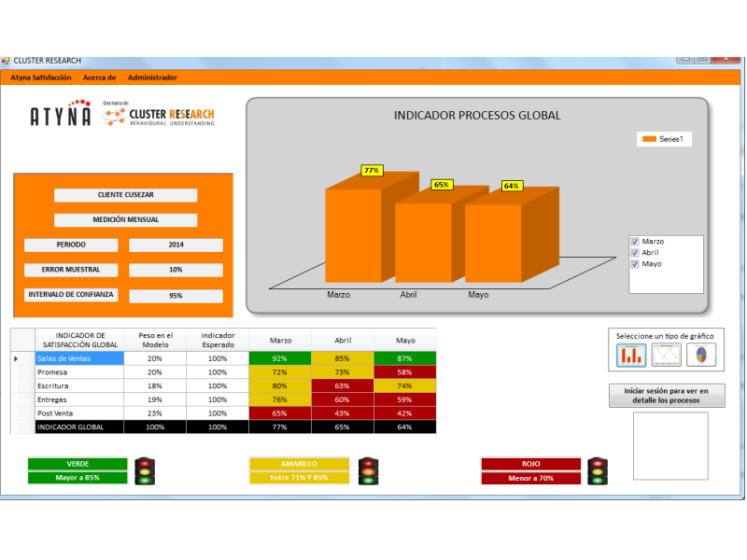Click the ATYNA logo
Viewport: 747px width, 560px height.
(61, 116)
